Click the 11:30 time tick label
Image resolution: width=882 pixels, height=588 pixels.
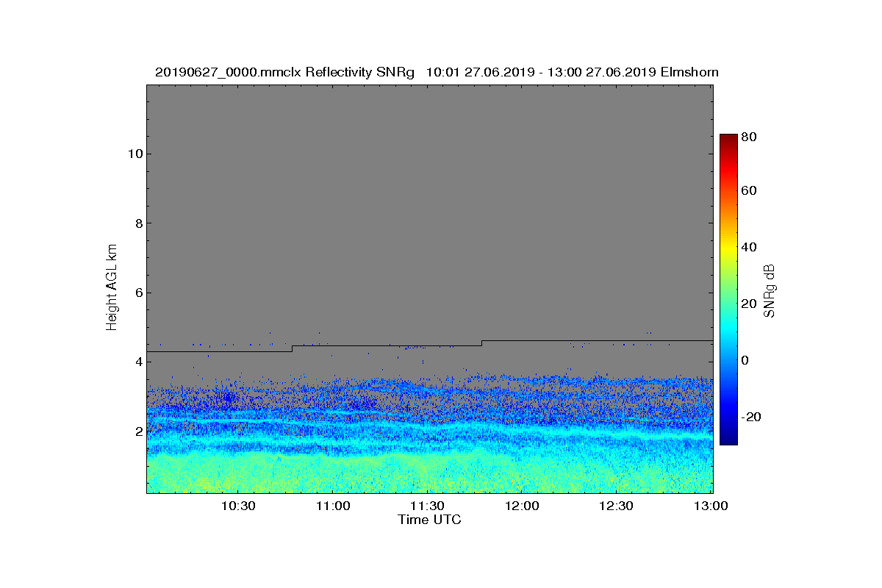click(427, 506)
